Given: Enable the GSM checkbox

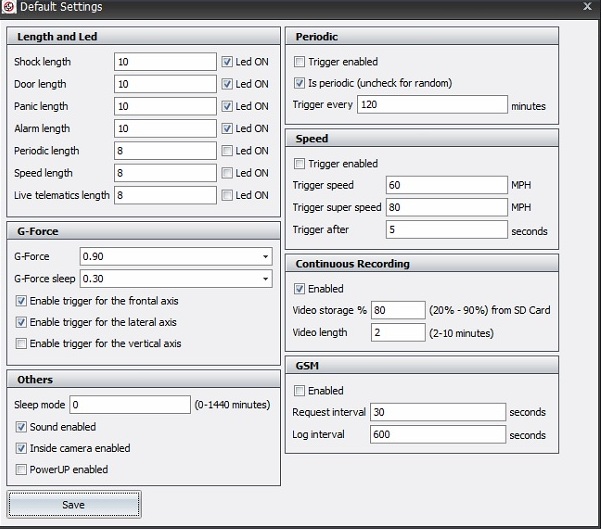Looking at the screenshot, I should [x=299, y=391].
